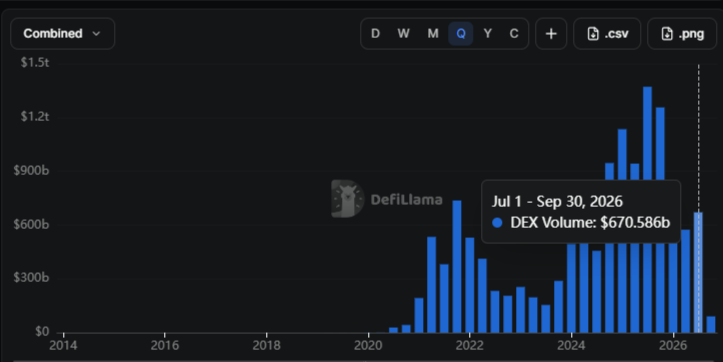Click the 2018 x-axis label
723x362 pixels.
point(267,345)
